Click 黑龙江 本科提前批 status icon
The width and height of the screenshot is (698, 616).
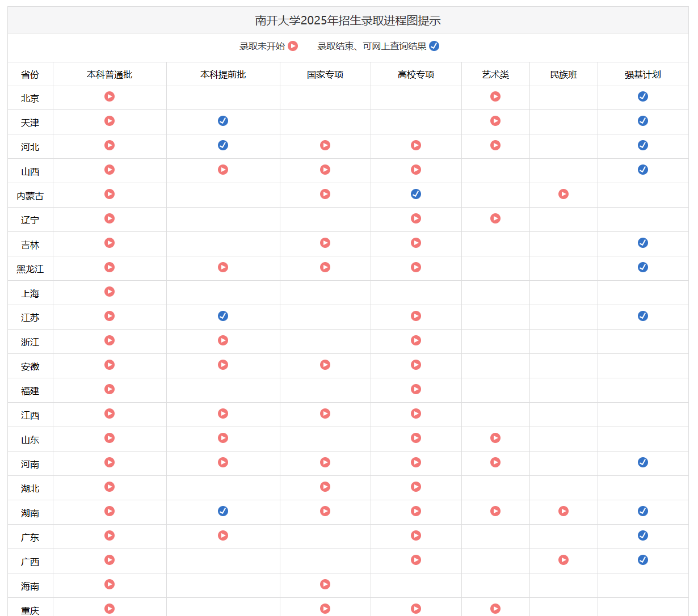(x=223, y=267)
